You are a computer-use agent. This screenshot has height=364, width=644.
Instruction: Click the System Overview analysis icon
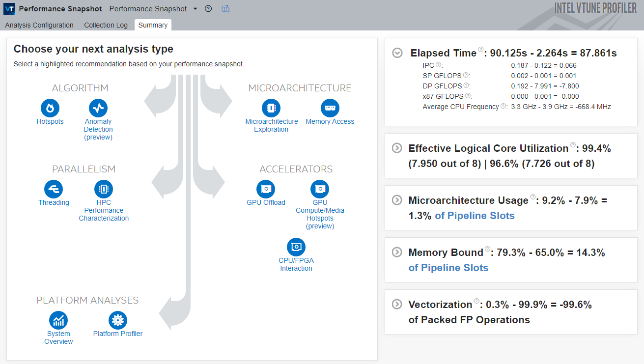(x=58, y=320)
